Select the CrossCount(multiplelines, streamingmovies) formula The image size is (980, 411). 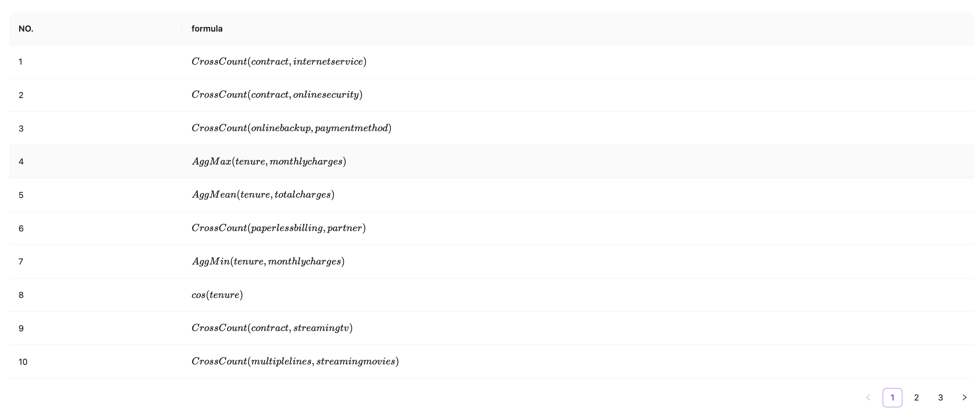[295, 361]
